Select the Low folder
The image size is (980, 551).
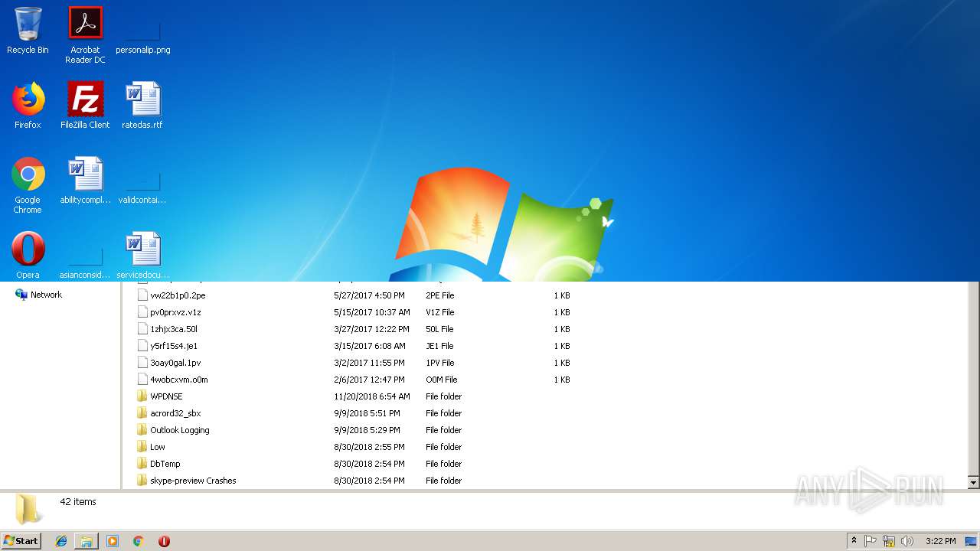click(x=158, y=447)
